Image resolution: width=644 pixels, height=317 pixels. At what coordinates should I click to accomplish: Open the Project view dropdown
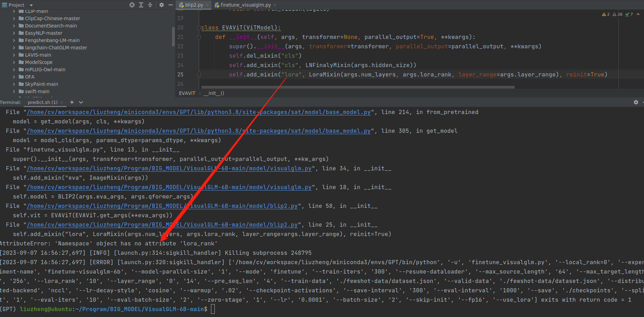coord(31,5)
